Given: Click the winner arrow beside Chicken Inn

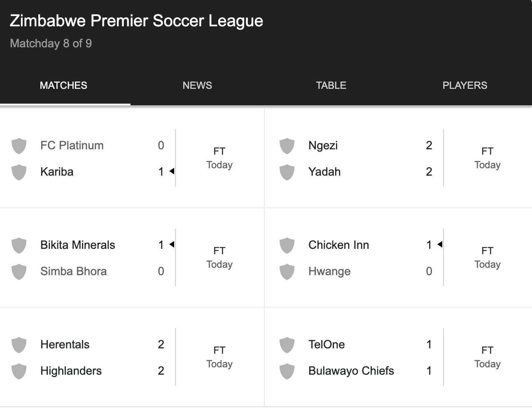Looking at the screenshot, I should [440, 245].
